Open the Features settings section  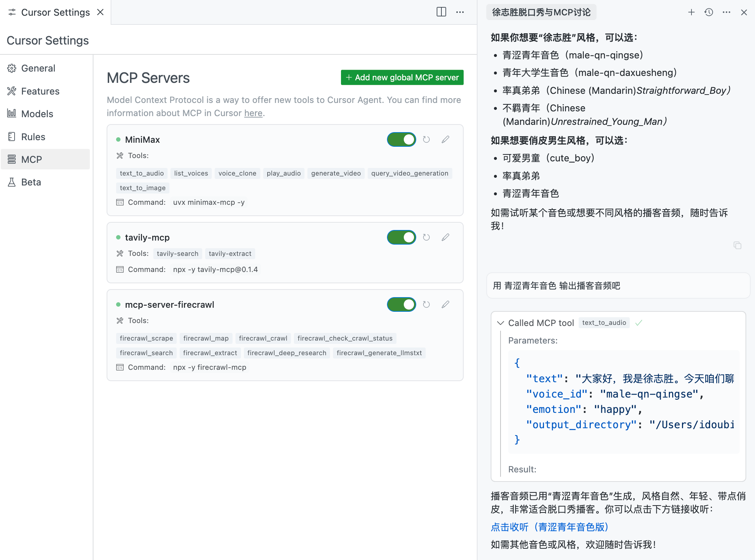[x=40, y=91]
